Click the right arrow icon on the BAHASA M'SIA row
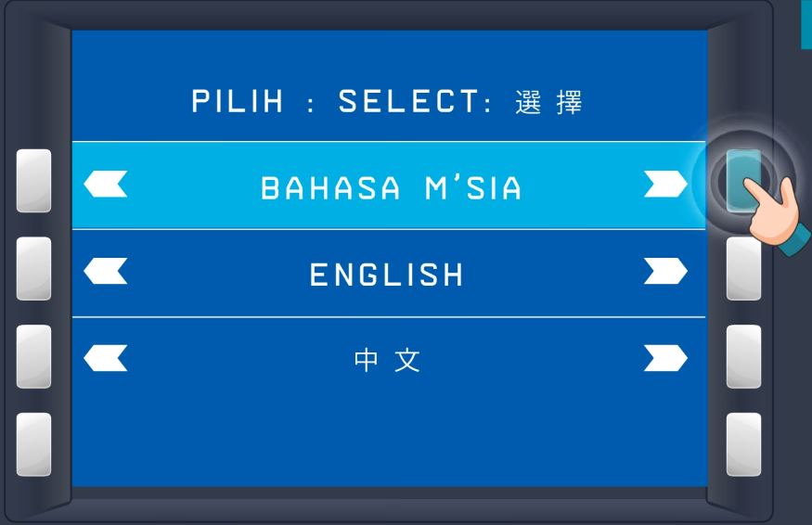Screen dimensions: 812x525 coord(665,186)
